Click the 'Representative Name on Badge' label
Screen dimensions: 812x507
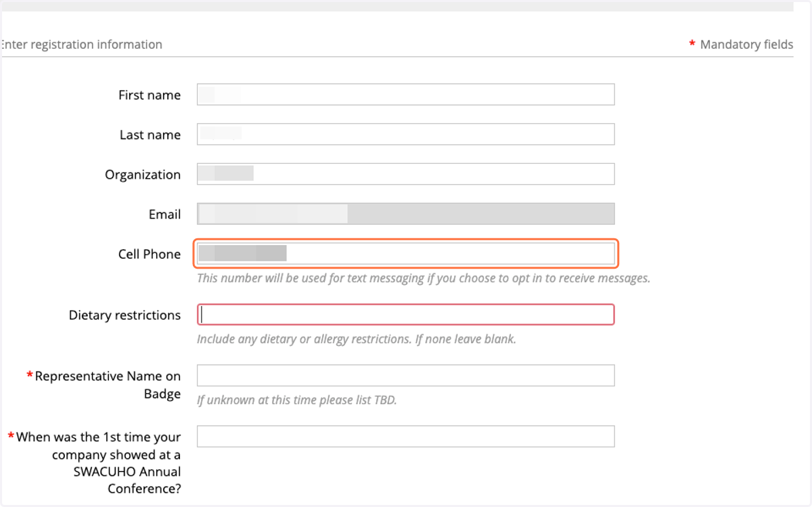[104, 384]
